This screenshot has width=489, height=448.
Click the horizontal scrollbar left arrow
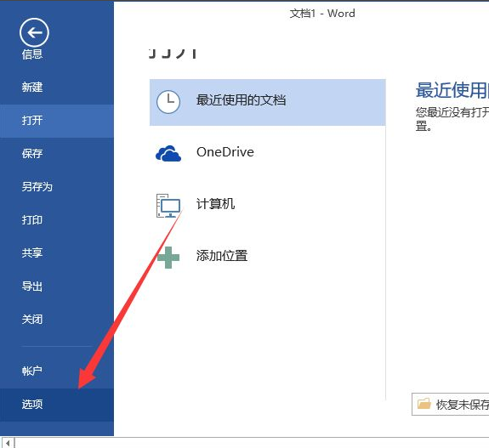8,443
